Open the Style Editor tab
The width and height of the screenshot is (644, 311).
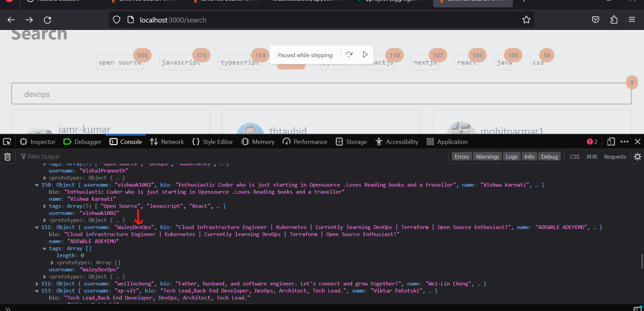[x=212, y=142]
